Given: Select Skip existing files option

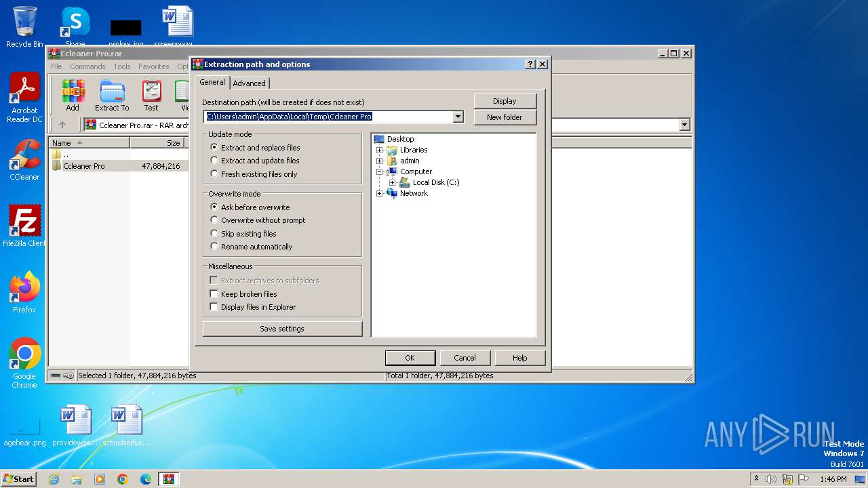Looking at the screenshot, I should pos(243,234).
